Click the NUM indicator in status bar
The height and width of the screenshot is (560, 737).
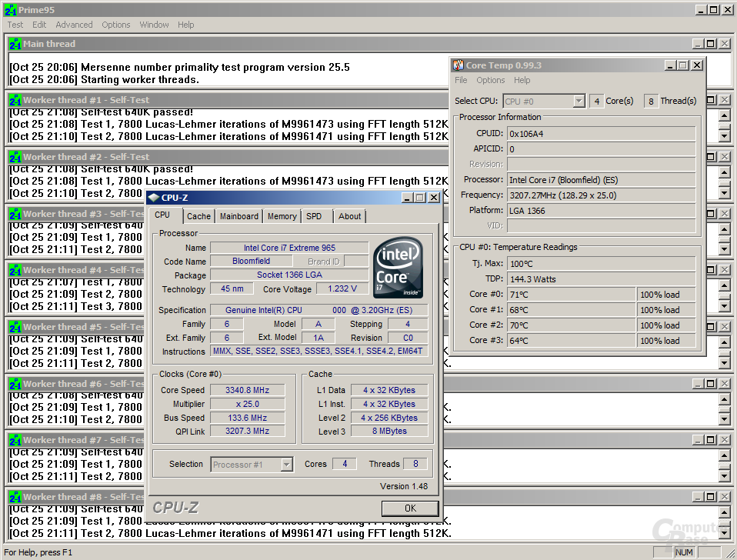point(684,552)
